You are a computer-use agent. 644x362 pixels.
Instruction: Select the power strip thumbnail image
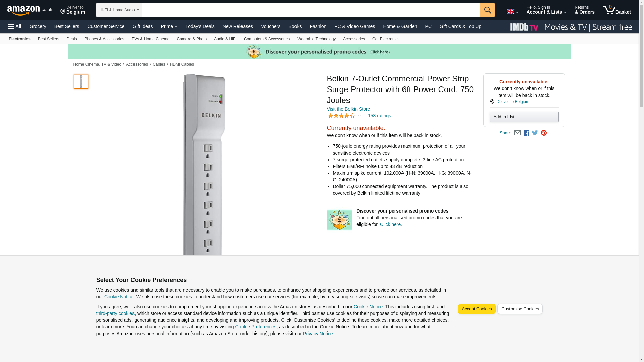coord(81,82)
